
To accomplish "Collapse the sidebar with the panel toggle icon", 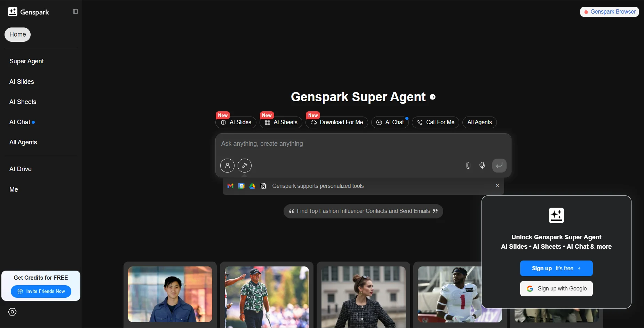I will tap(75, 11).
